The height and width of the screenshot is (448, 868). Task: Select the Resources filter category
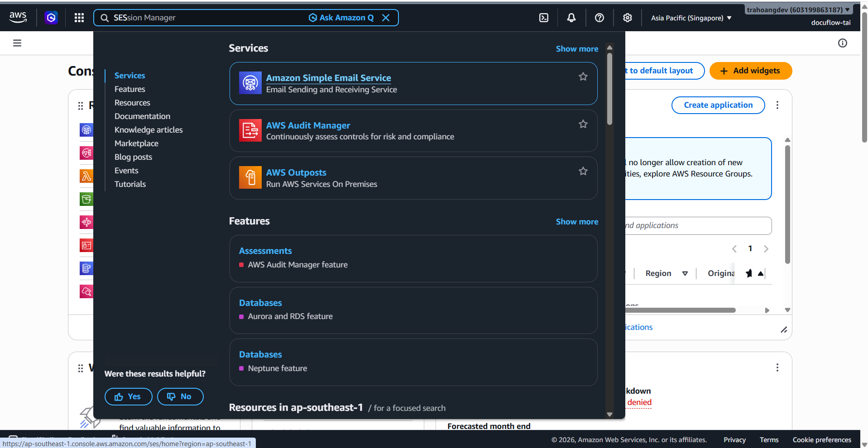(132, 103)
